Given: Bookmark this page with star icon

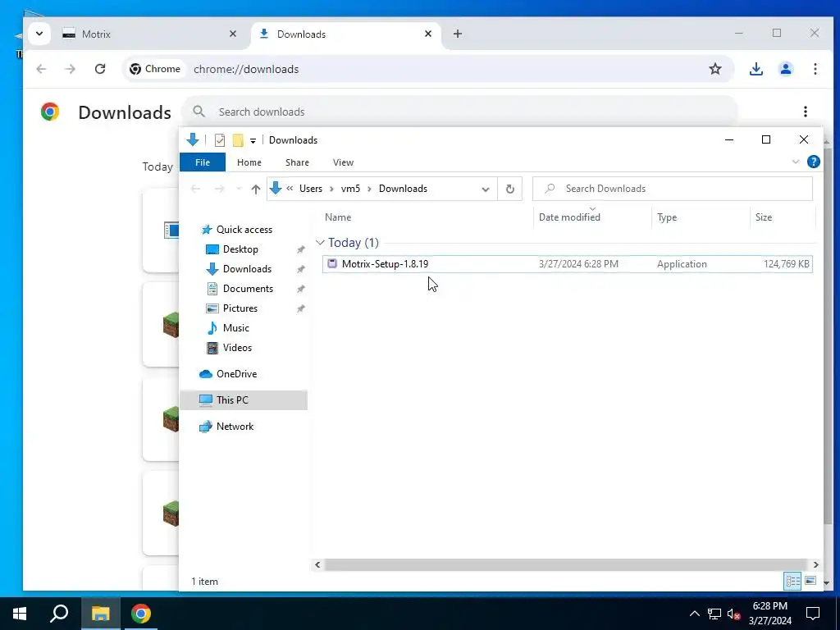Looking at the screenshot, I should pos(715,69).
